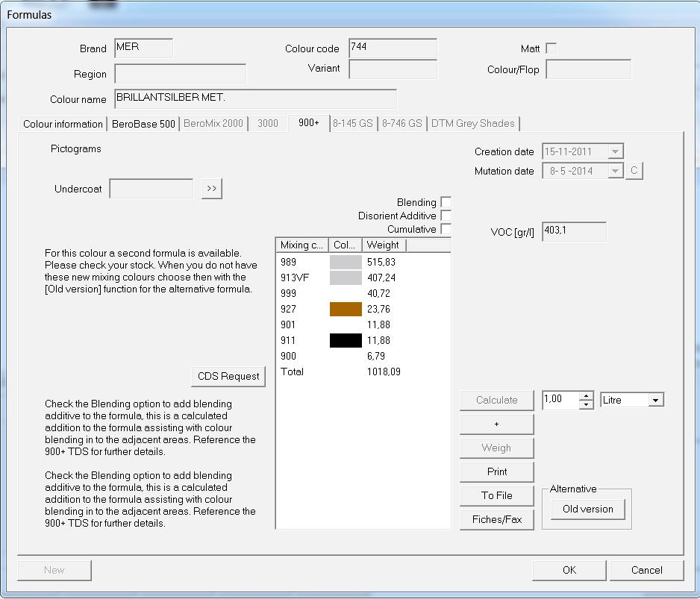Click the Fiches/Fax button
Image resolution: width=700 pixels, height=599 pixels.
coord(497,519)
